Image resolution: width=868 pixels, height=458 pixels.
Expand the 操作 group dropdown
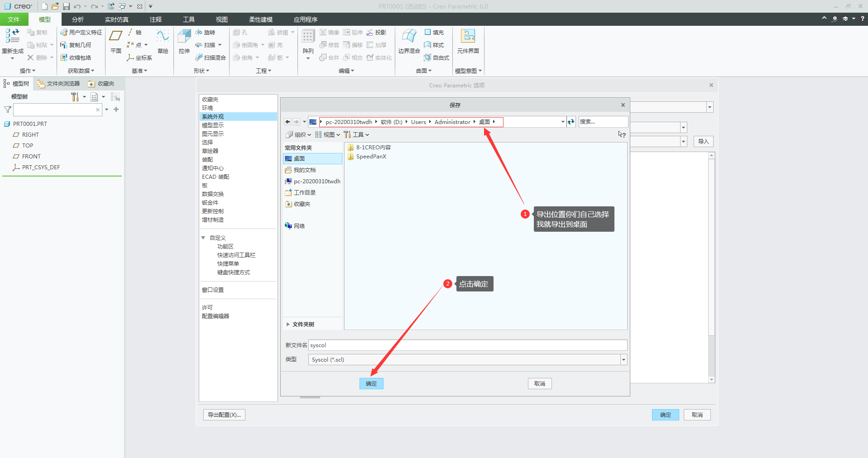pos(28,71)
